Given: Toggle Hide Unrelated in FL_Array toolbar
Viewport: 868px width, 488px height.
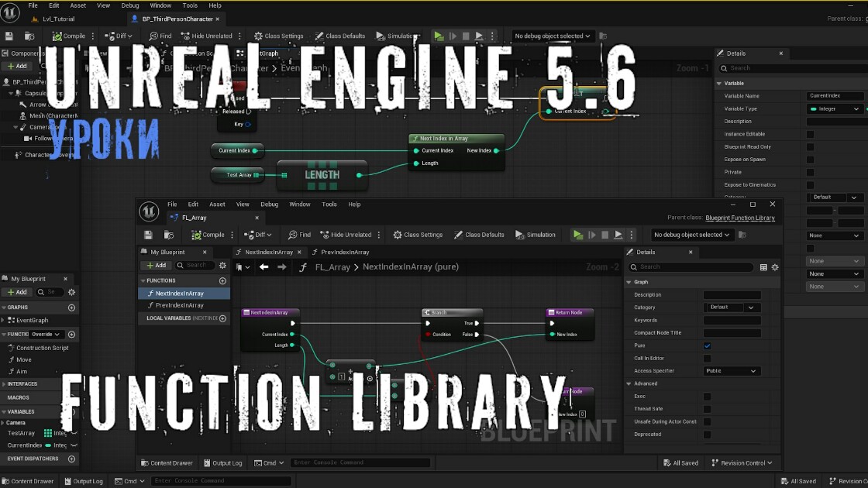Looking at the screenshot, I should (346, 235).
